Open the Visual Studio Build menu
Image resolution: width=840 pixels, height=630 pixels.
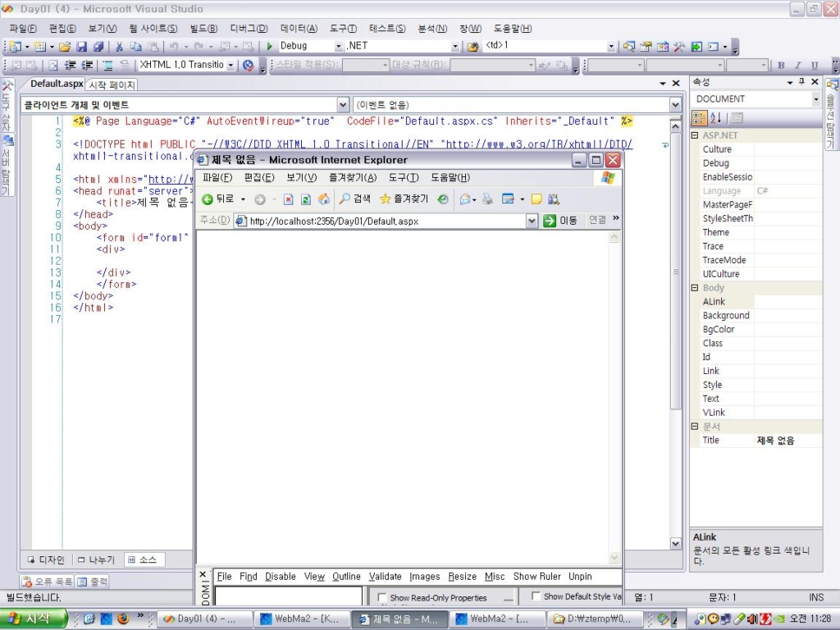[x=203, y=29]
